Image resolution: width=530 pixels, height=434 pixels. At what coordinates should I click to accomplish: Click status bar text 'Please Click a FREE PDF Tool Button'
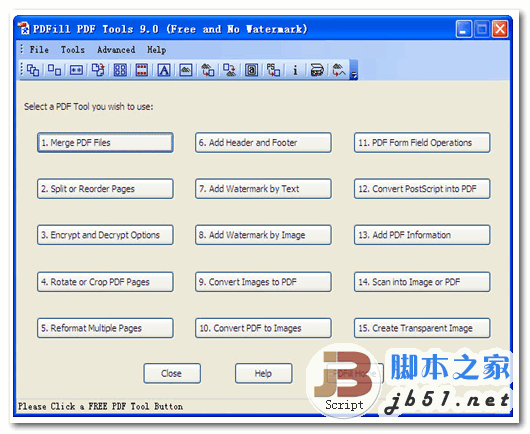(100, 406)
